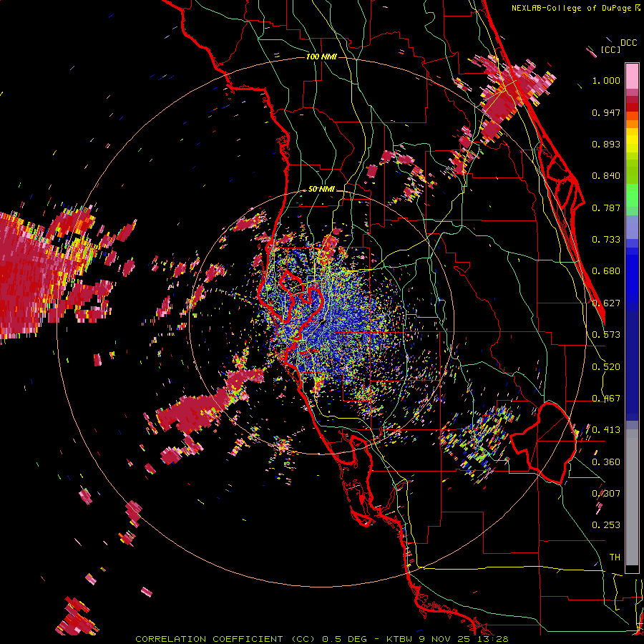Screen dimensions: 644x644
Task: Select the 0.680 legend value
Action: [x=606, y=271]
